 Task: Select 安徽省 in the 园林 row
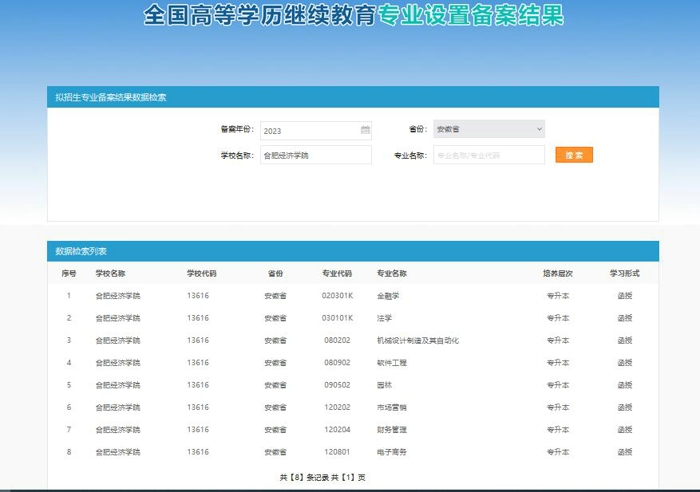click(x=275, y=385)
